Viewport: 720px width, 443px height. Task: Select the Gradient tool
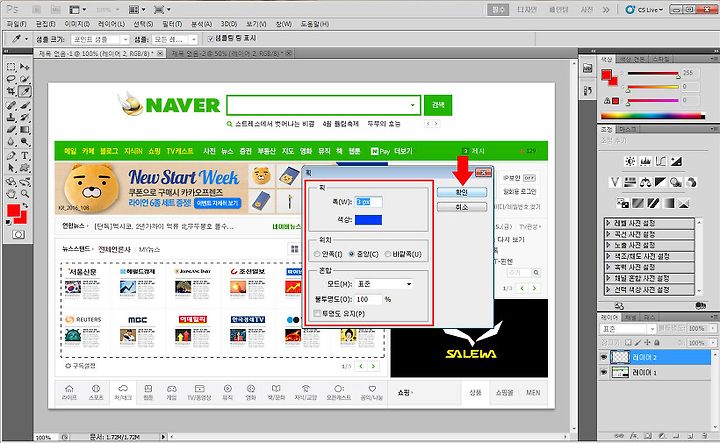coord(25,130)
